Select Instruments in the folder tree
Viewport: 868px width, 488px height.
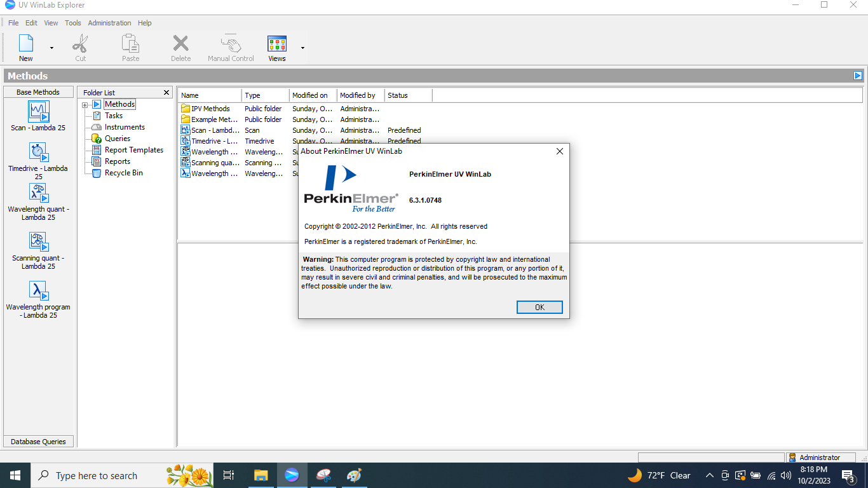tap(125, 127)
